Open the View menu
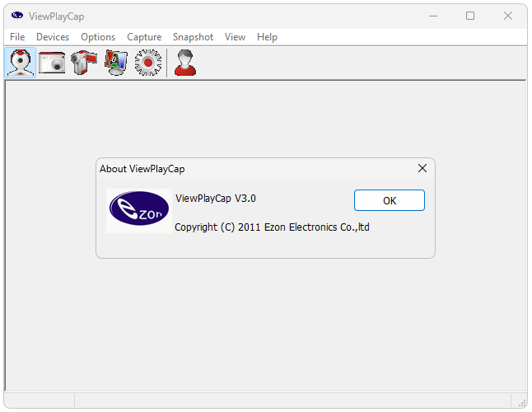 click(x=236, y=36)
